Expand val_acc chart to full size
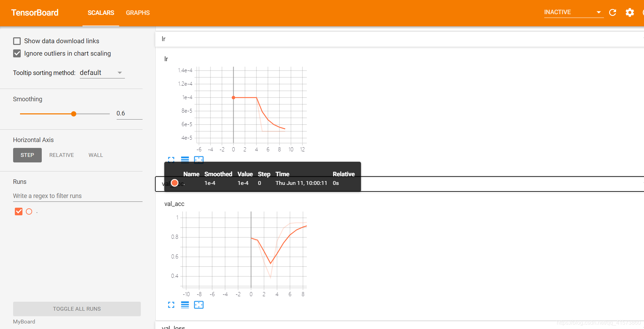The width and height of the screenshot is (644, 329). [x=171, y=305]
